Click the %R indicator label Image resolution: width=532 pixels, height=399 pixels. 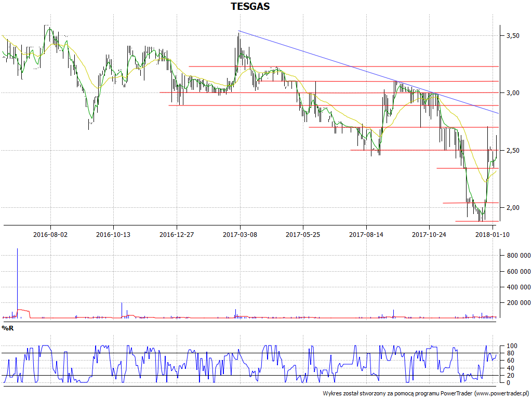point(7,328)
